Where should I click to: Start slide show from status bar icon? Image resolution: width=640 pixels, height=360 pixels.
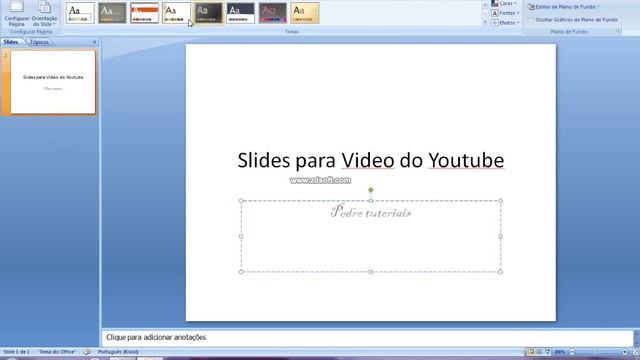coord(548,352)
